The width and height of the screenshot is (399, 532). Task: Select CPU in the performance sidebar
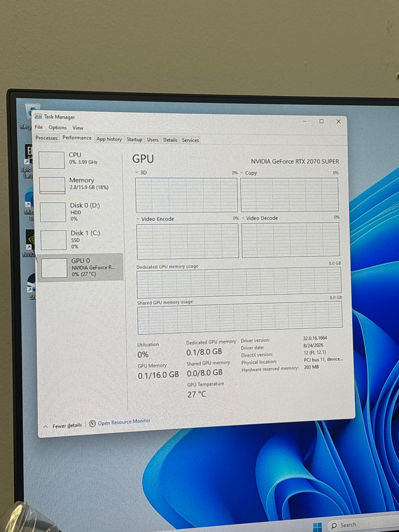pos(79,159)
